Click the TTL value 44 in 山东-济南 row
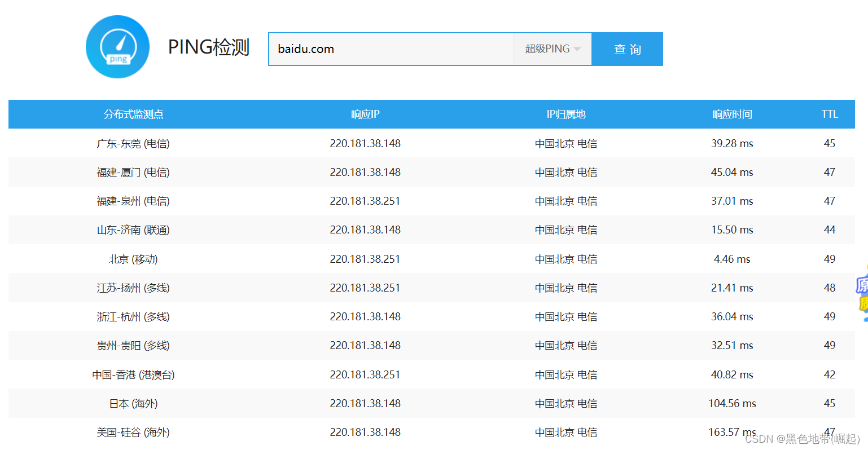 pyautogui.click(x=830, y=230)
